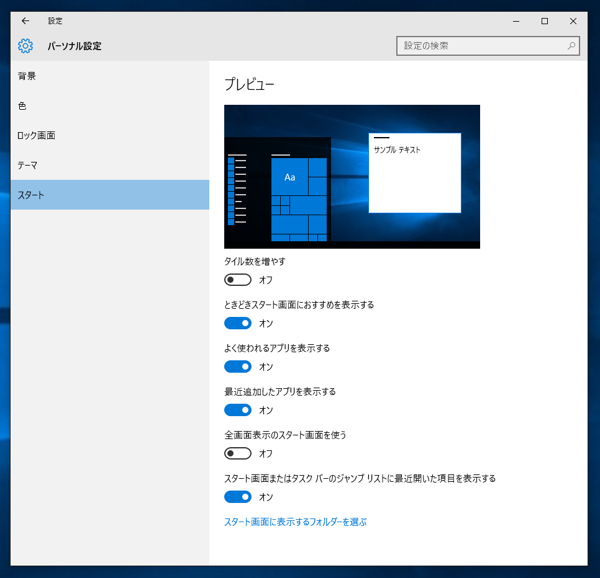The image size is (600, 578).
Task: Open the 色 settings page
Action: click(110, 106)
